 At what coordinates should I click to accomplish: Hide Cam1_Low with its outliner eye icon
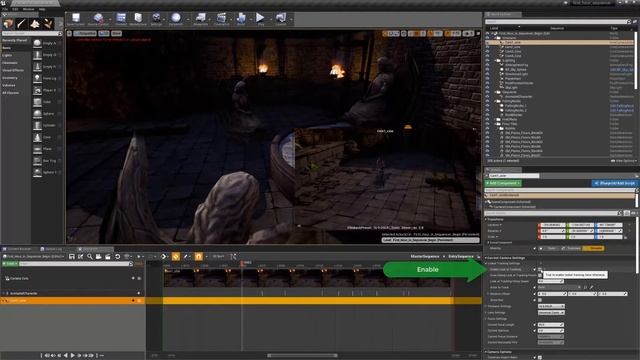tap(487, 42)
